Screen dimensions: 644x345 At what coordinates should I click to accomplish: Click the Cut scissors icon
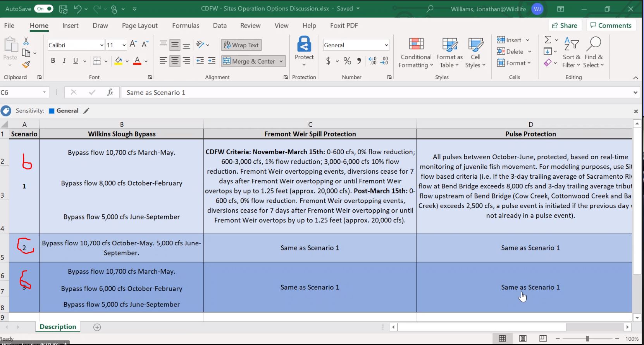point(26,41)
